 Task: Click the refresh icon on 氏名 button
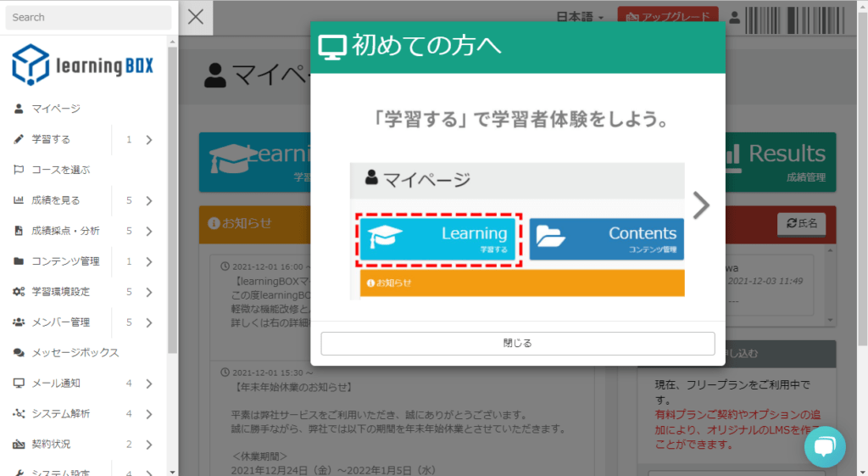coord(792,223)
